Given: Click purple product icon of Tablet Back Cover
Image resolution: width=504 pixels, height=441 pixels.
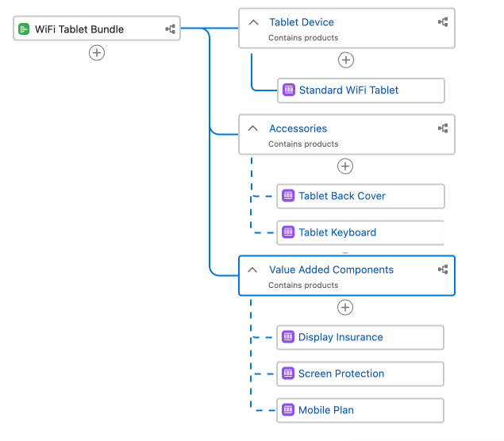Looking at the screenshot, I should [x=288, y=196].
